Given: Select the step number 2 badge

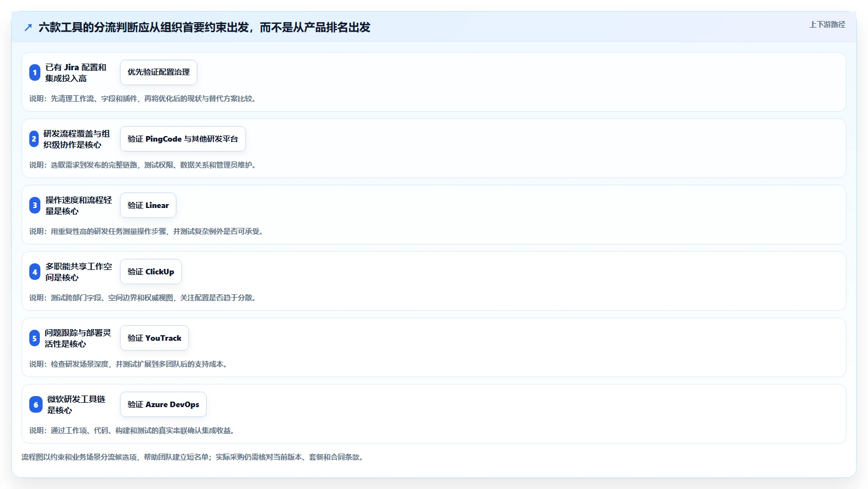Looking at the screenshot, I should [x=34, y=139].
